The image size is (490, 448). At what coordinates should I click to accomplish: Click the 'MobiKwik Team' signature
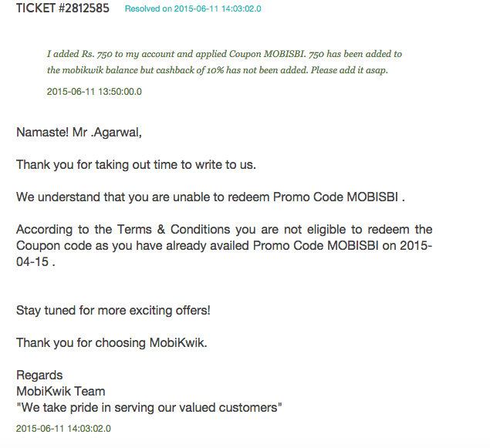coord(61,392)
